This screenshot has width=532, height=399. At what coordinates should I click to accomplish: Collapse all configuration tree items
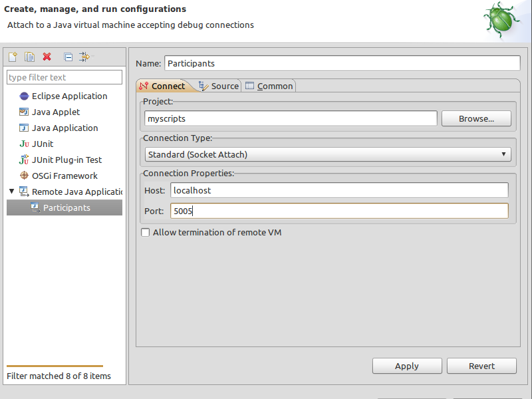point(68,57)
